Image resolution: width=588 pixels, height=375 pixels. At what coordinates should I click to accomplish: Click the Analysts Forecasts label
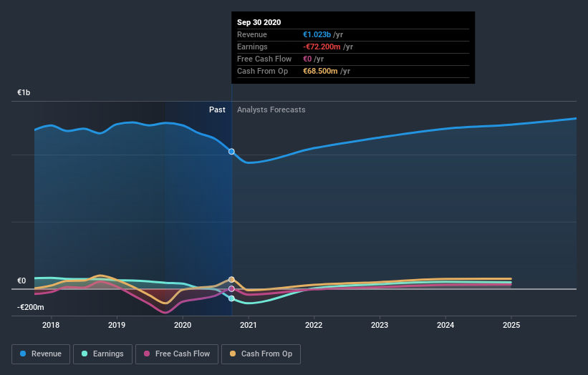click(271, 109)
